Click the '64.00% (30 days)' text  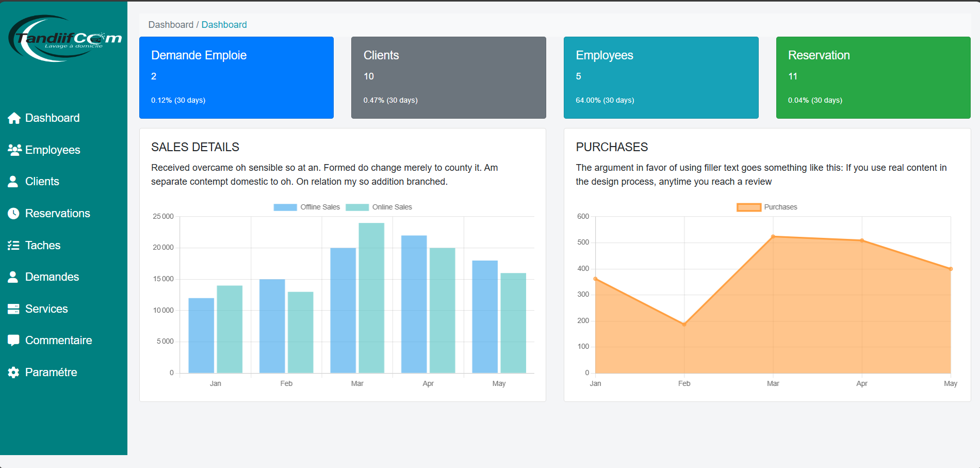click(605, 100)
